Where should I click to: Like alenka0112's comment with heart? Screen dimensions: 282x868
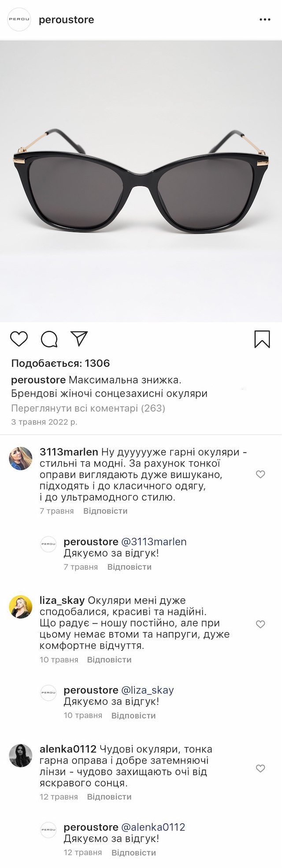click(260, 768)
